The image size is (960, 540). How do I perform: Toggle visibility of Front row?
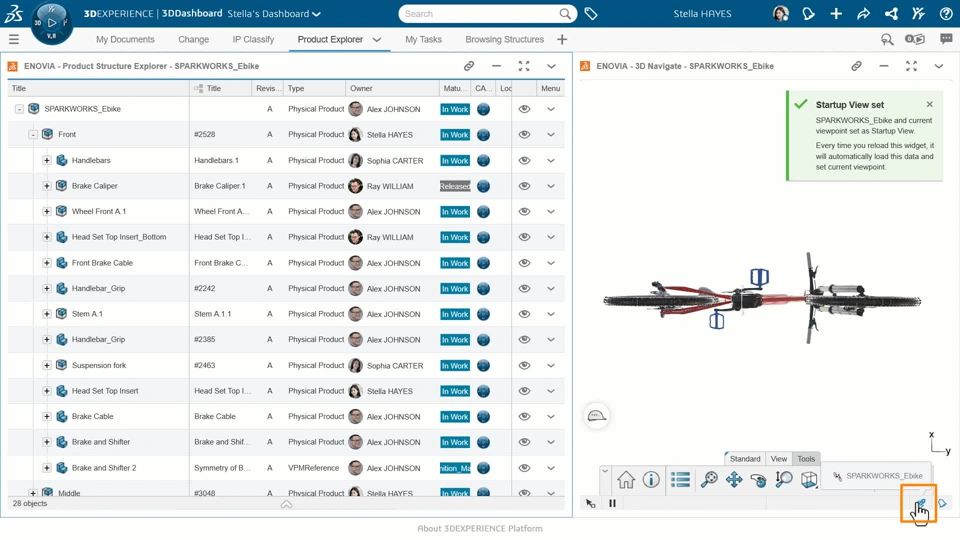tap(524, 135)
